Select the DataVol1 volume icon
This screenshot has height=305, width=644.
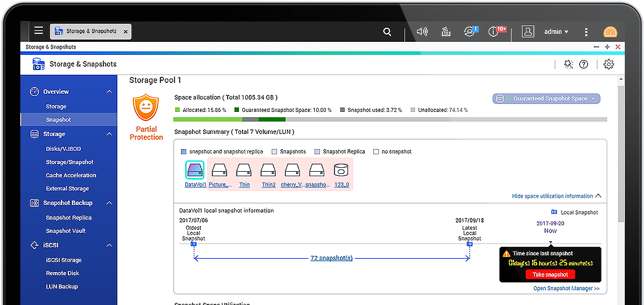tap(194, 170)
